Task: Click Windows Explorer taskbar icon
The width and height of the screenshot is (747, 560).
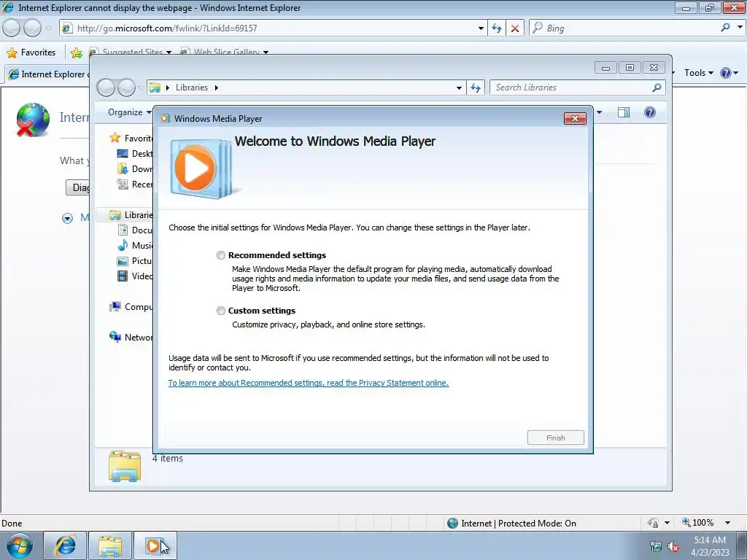Action: click(x=109, y=545)
